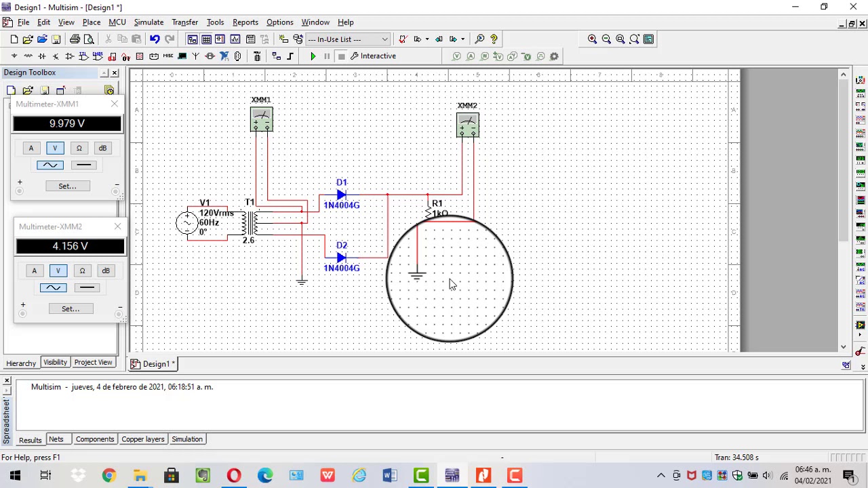Open Multisim help question mark icon

pyautogui.click(x=494, y=39)
